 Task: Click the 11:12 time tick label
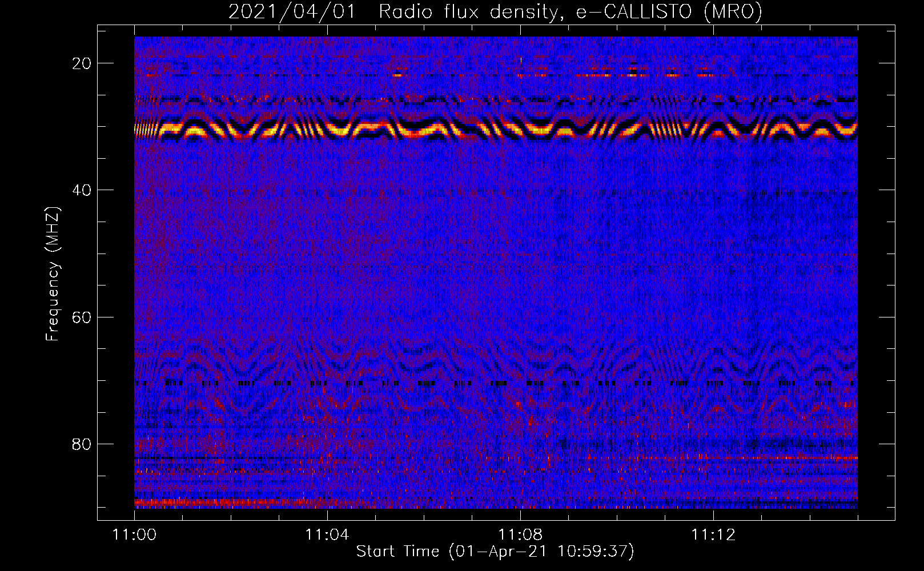(713, 535)
